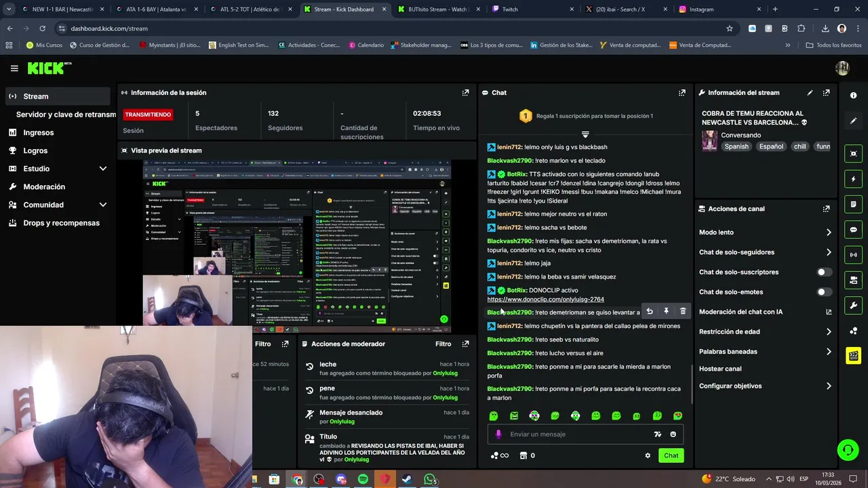Click the yellow clapperboard clip icon

pos(853,355)
